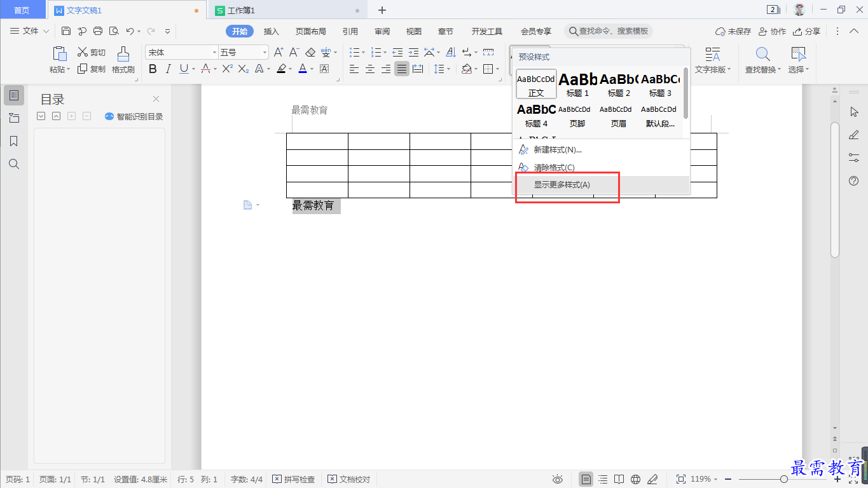Screen dimensions: 868x488
Task: Set right text alignment
Action: 386,69
